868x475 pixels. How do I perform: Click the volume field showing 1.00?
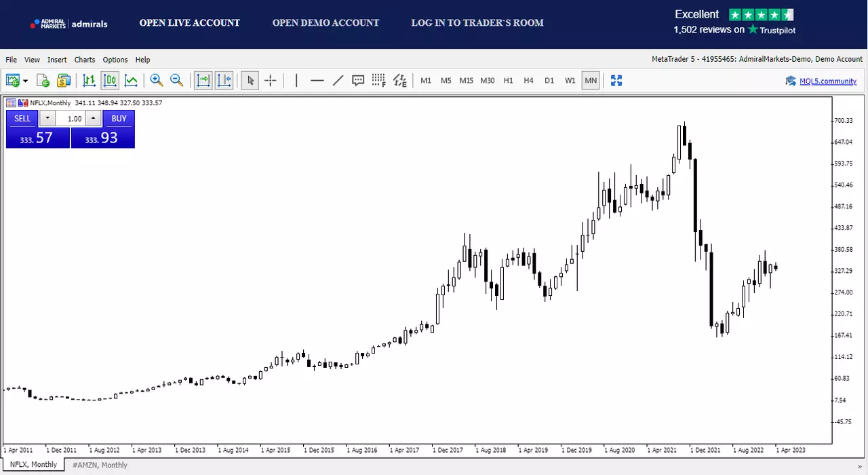[70, 119]
